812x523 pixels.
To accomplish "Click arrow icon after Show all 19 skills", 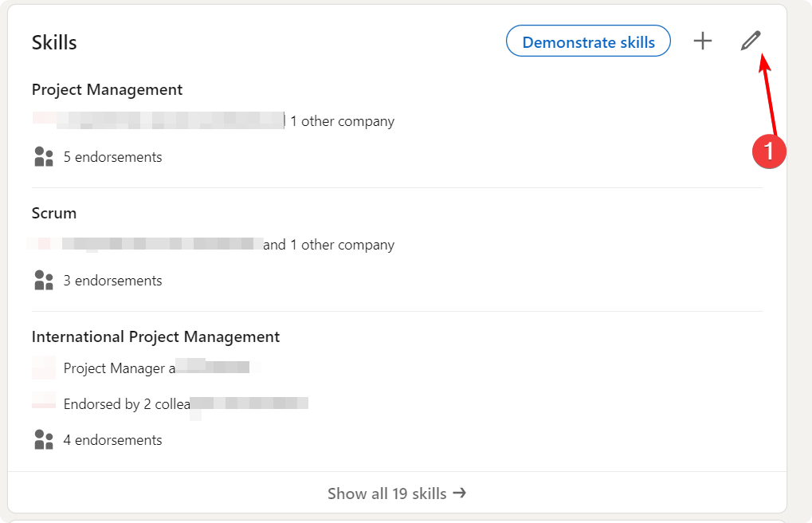I will (x=460, y=494).
